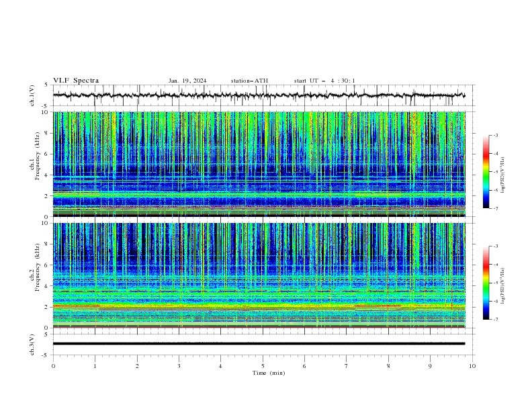Click the '8' tick on ch.2 frequency axis

click(48, 244)
